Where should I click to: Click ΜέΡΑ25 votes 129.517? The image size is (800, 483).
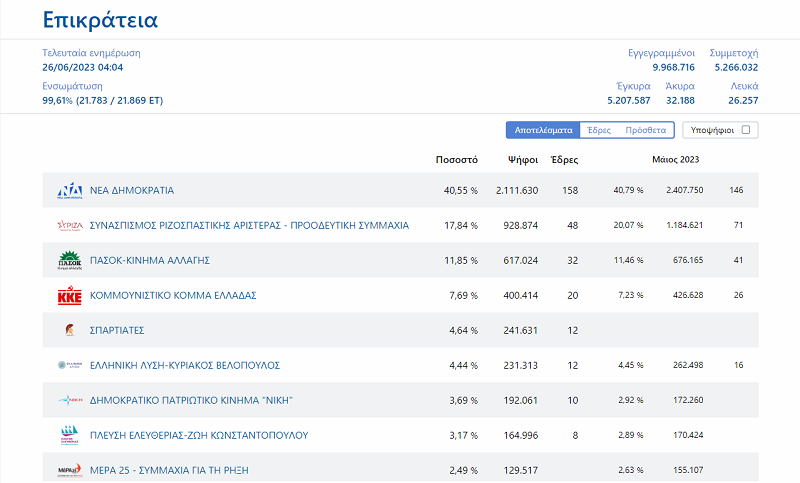(x=520, y=470)
